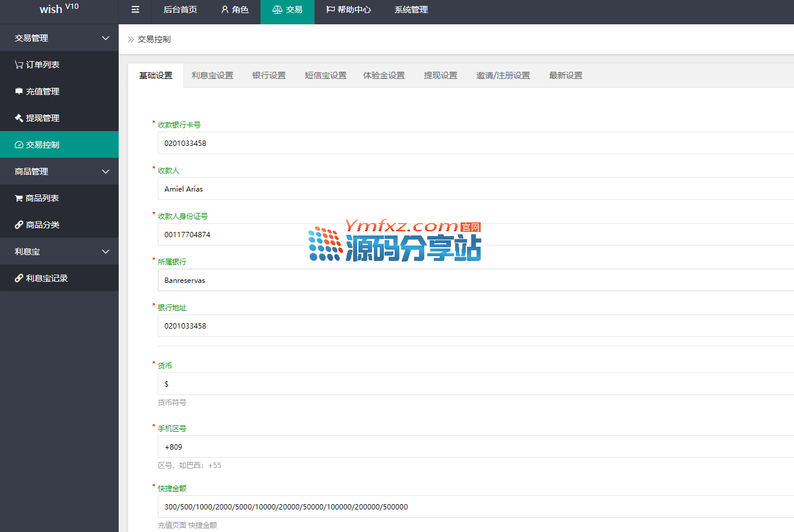Select the 银行设置 tab
The height and width of the screenshot is (532, 794).
pyautogui.click(x=269, y=75)
